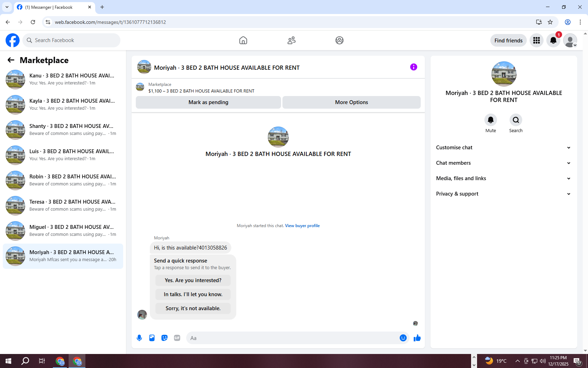Click Mark as pending button
This screenshot has height=368, width=588.
point(208,102)
